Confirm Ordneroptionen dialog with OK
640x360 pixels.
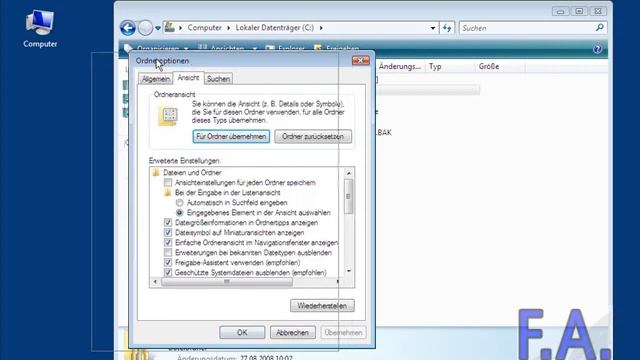pyautogui.click(x=242, y=333)
